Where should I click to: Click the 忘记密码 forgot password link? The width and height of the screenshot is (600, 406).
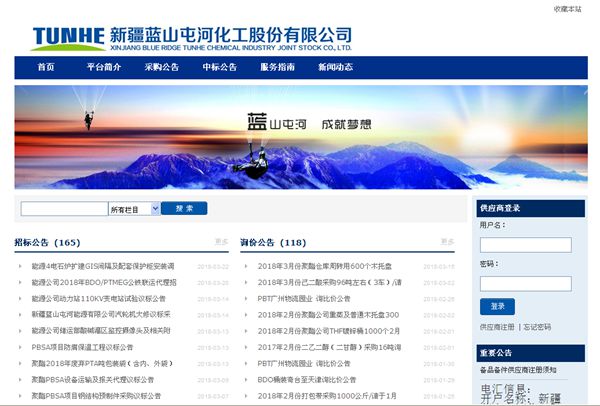pos(535,327)
